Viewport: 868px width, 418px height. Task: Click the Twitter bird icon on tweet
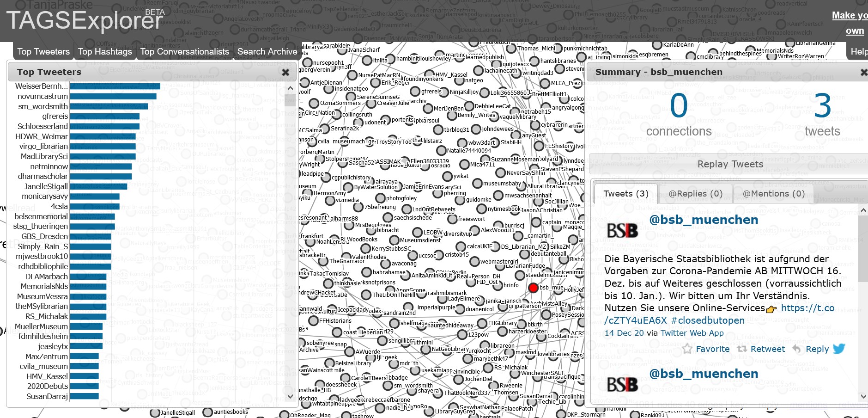coord(839,349)
